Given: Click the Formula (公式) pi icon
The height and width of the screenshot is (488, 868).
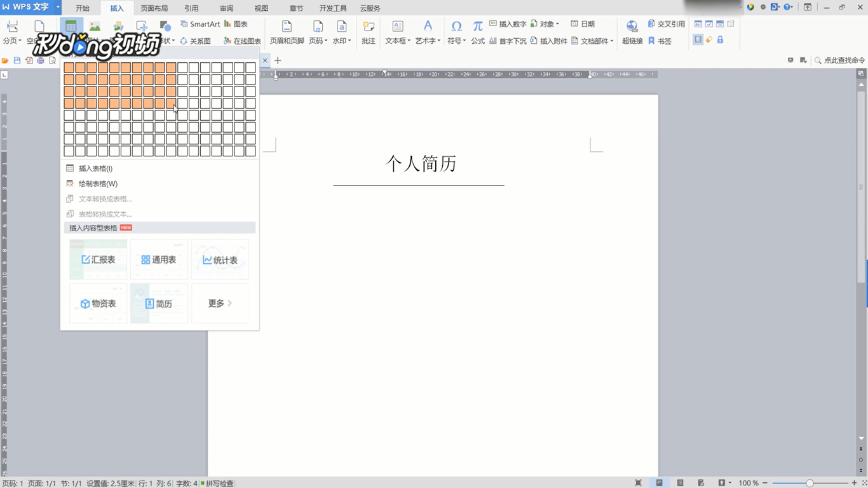Looking at the screenshot, I should (x=478, y=26).
